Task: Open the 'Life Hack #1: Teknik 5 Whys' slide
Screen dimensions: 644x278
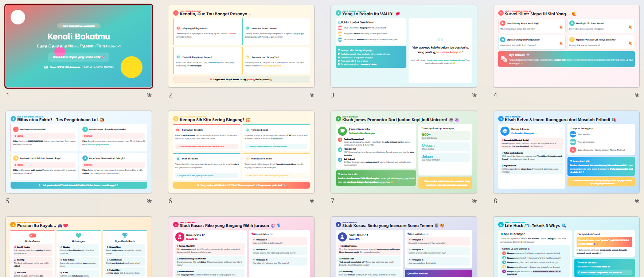Action: tap(566, 248)
